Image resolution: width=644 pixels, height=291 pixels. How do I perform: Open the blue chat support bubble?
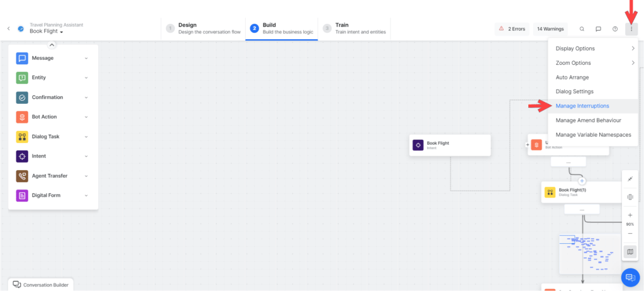click(630, 277)
